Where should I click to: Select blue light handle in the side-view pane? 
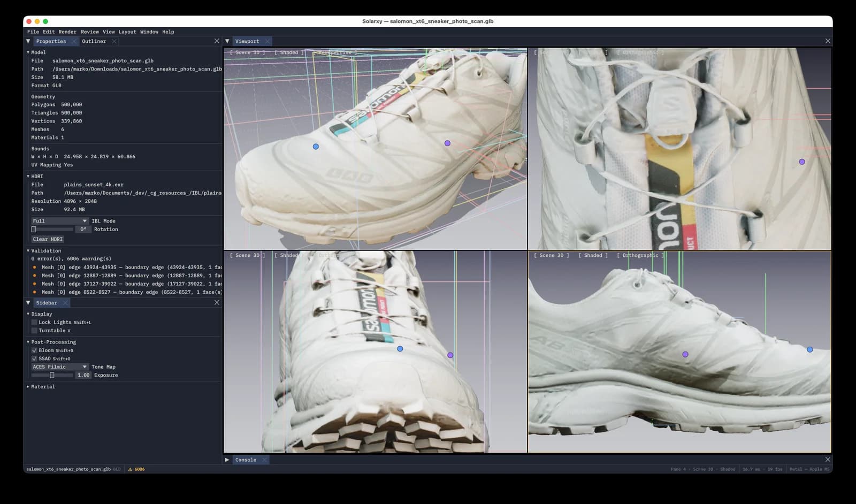tap(809, 349)
